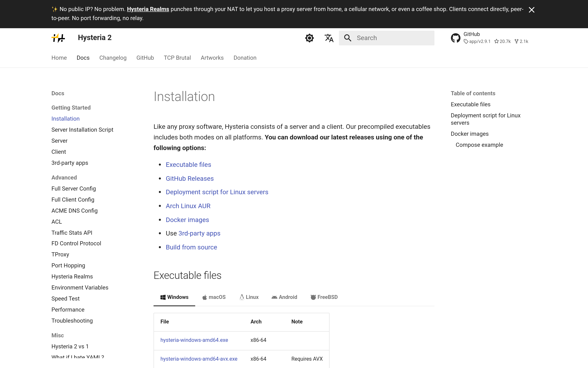This screenshot has width=588, height=368.
Task: Open the Docs navigation tab
Action: [83, 58]
